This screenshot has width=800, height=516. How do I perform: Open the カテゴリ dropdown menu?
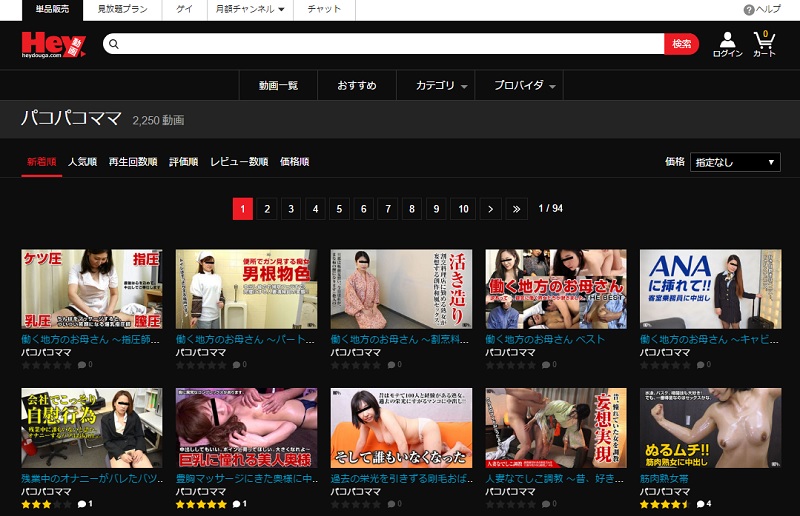click(442, 86)
